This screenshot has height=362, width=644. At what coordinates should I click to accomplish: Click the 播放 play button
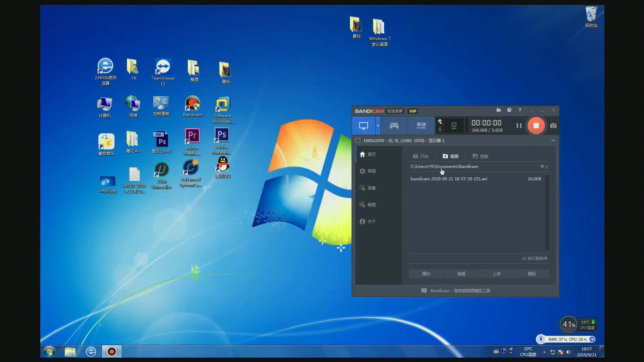click(426, 274)
